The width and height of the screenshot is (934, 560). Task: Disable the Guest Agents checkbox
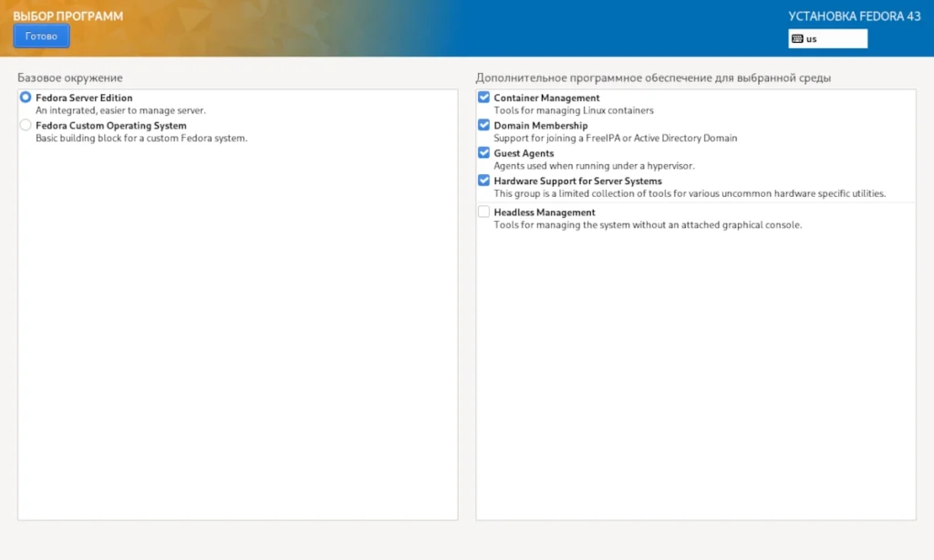[483, 152]
